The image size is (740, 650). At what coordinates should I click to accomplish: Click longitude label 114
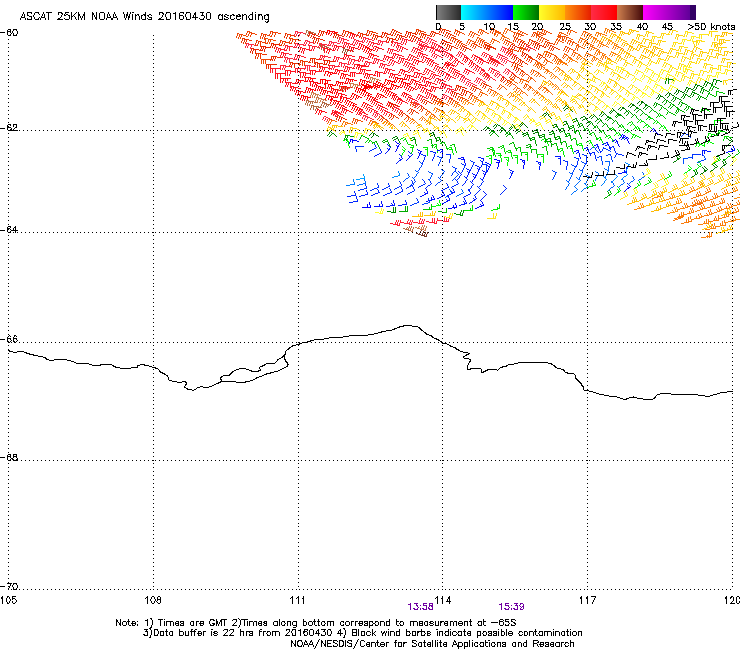(x=443, y=600)
